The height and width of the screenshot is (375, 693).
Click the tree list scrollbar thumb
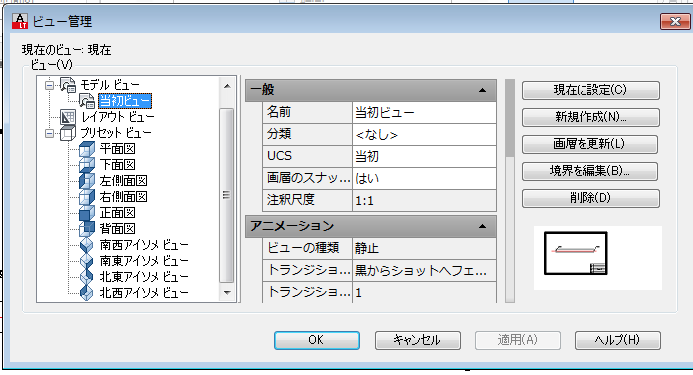click(227, 195)
